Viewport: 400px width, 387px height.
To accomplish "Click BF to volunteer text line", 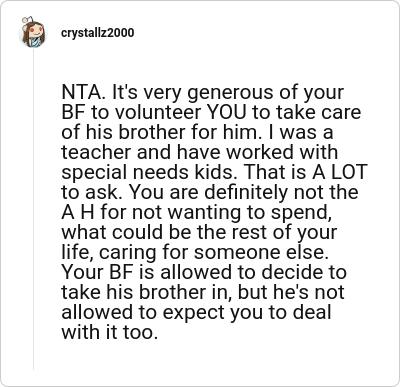I will (x=211, y=112).
